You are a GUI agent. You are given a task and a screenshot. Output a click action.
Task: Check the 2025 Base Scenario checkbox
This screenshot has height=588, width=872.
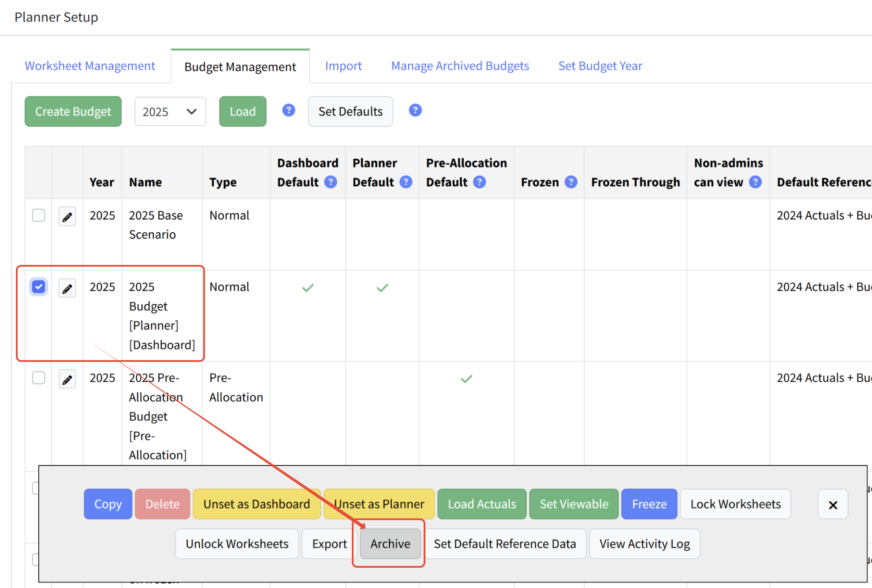39,216
